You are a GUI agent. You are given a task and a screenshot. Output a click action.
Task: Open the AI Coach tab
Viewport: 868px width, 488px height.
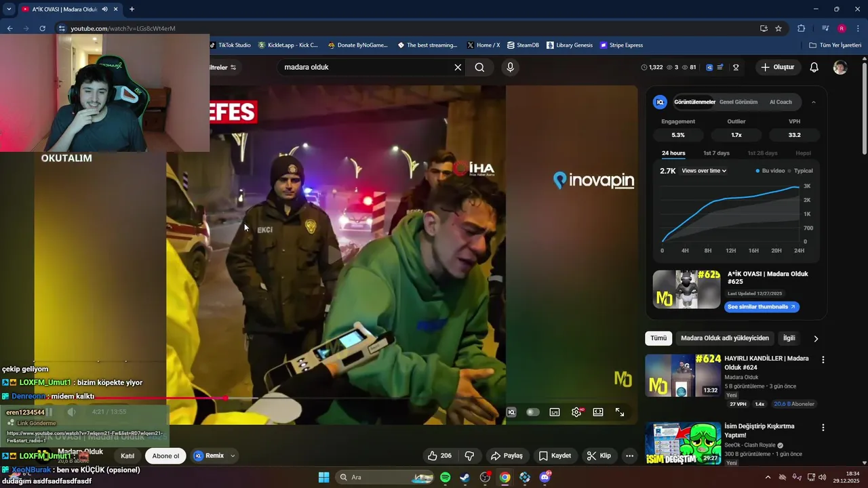click(781, 102)
